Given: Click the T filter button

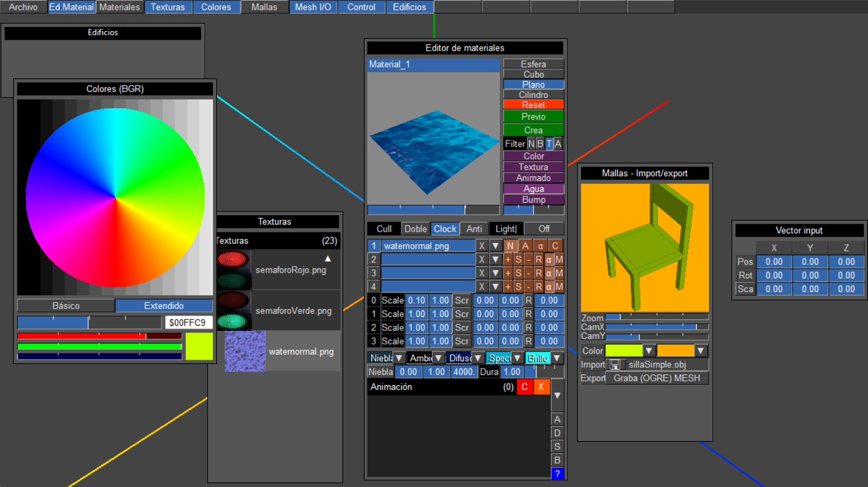Looking at the screenshot, I should point(549,144).
